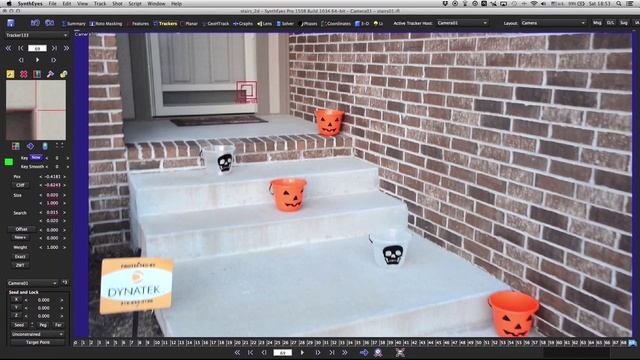
Task: Open the Summary room
Action: (73, 24)
